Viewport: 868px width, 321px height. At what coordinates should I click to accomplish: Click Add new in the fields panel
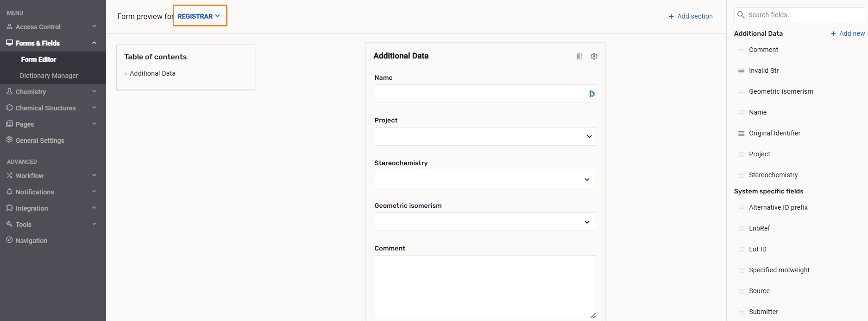tap(848, 33)
